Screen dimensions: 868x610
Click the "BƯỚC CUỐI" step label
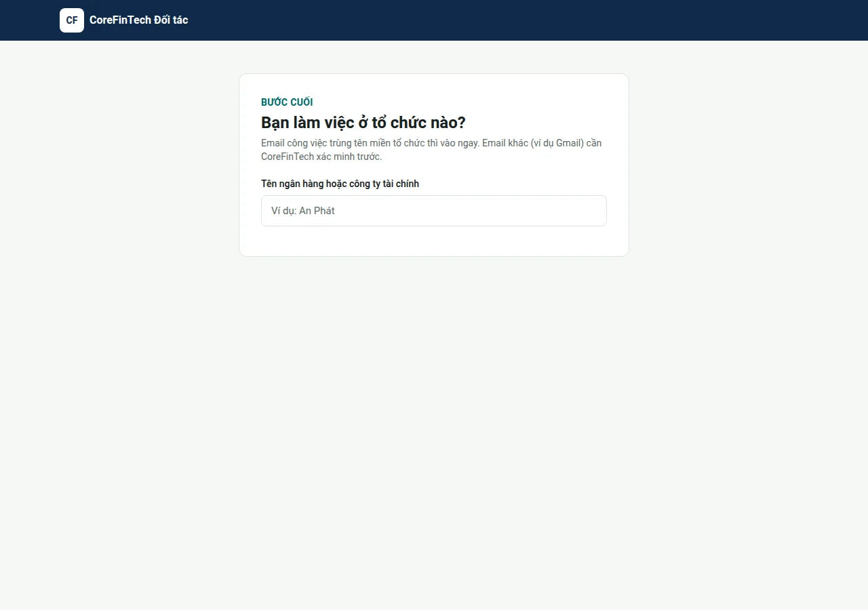tap(287, 102)
